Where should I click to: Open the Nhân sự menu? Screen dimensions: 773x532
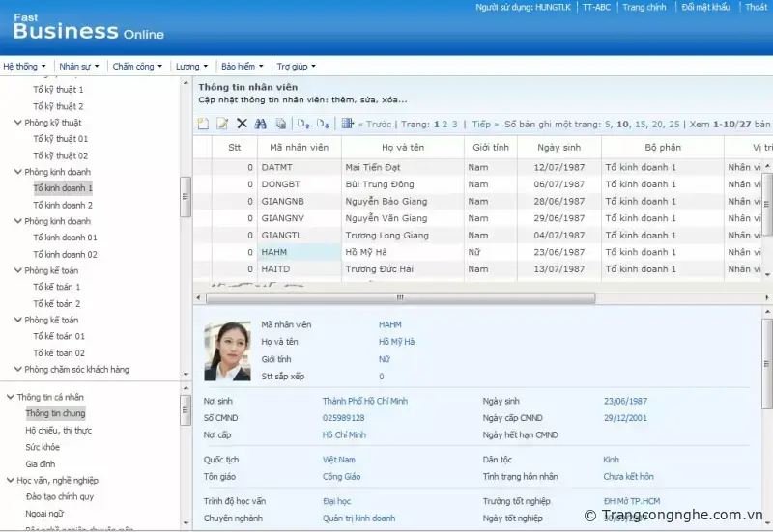pyautogui.click(x=79, y=67)
